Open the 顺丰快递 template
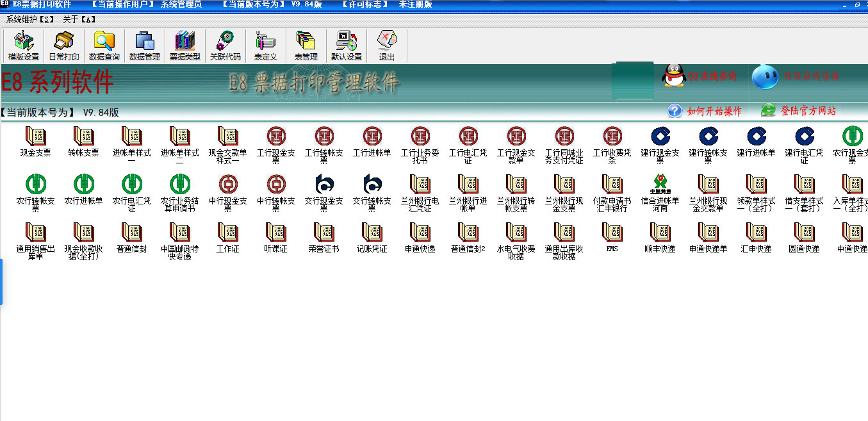 (x=660, y=238)
